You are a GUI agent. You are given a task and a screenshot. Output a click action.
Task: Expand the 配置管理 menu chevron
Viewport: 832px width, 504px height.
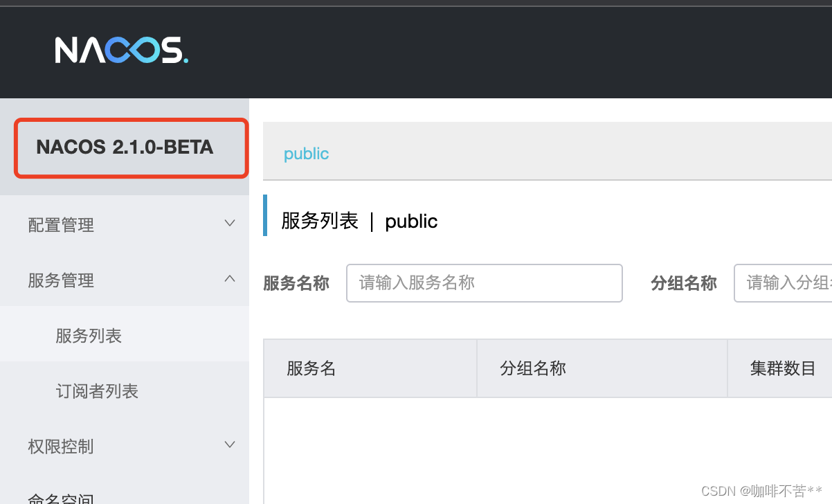point(230,224)
